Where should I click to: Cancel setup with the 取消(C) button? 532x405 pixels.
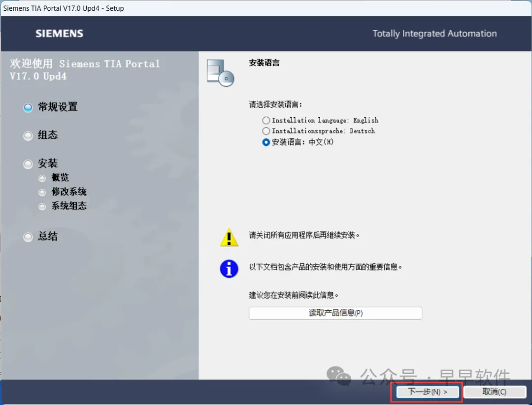tap(495, 392)
